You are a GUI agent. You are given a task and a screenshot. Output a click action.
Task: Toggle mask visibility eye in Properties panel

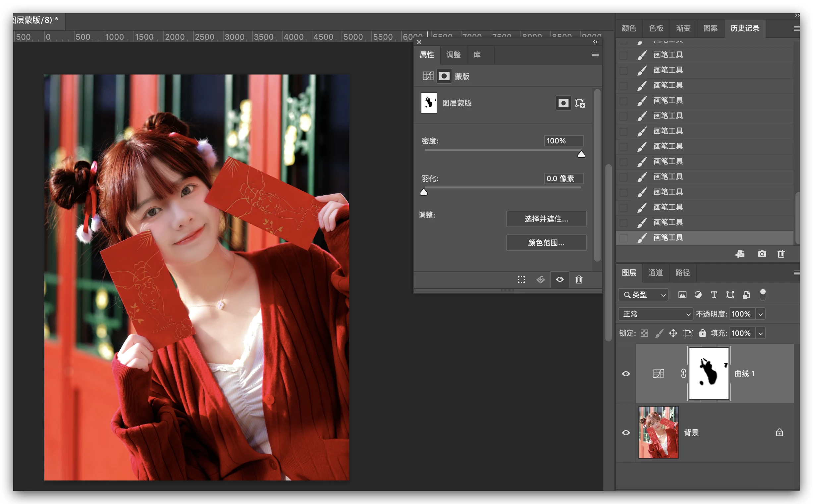click(x=560, y=279)
